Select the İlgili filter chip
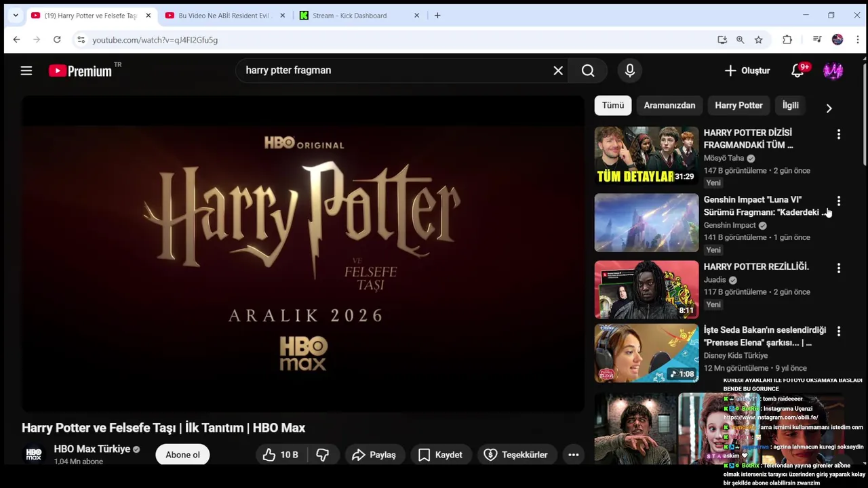Screen dimensions: 868x488 coord(790,105)
